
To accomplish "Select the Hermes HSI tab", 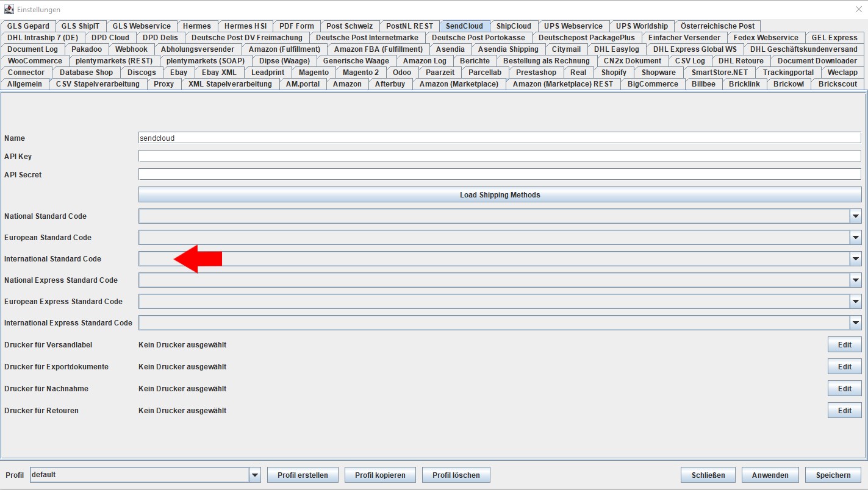I will pyautogui.click(x=245, y=26).
